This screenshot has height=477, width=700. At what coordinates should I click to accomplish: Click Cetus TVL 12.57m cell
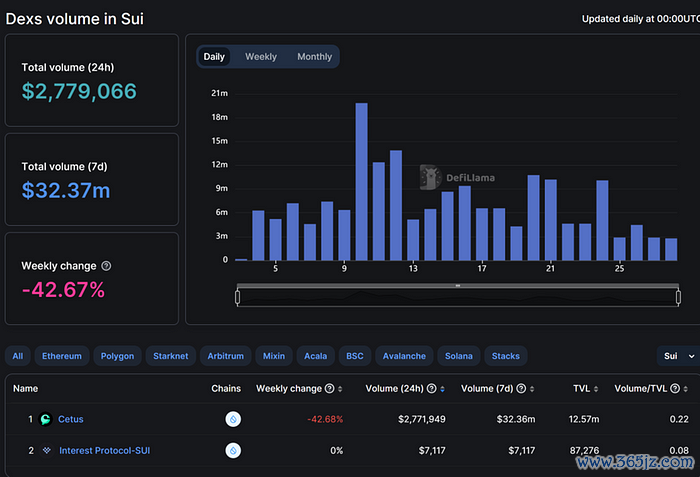584,419
